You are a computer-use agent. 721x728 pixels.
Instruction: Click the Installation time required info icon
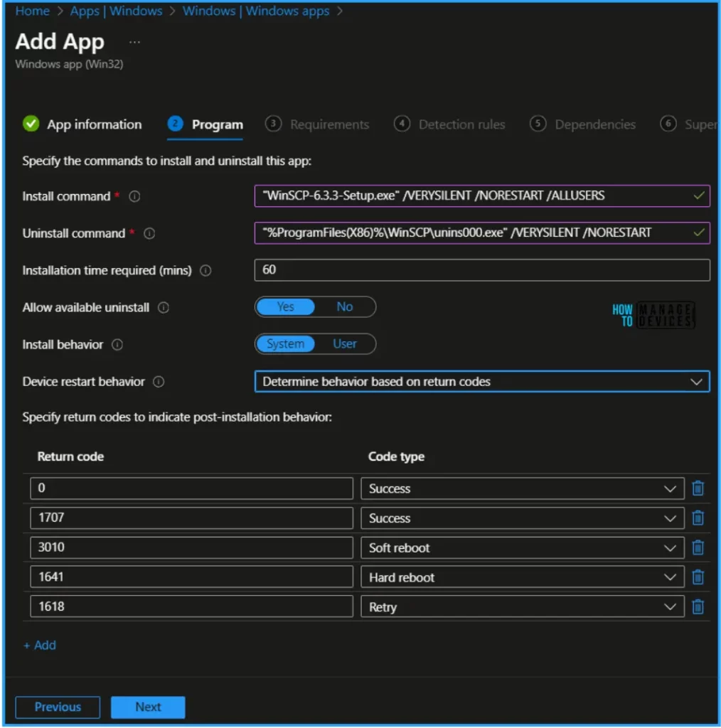click(x=205, y=270)
